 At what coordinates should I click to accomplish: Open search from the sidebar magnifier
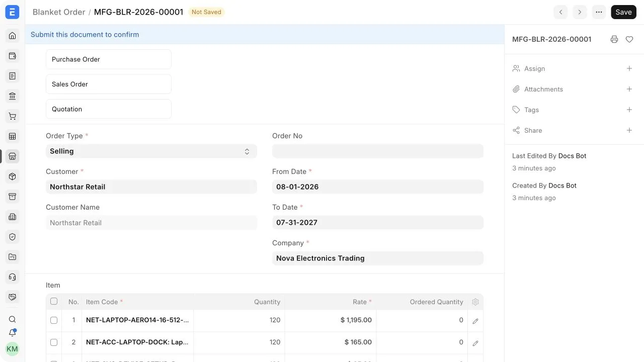[x=13, y=319]
